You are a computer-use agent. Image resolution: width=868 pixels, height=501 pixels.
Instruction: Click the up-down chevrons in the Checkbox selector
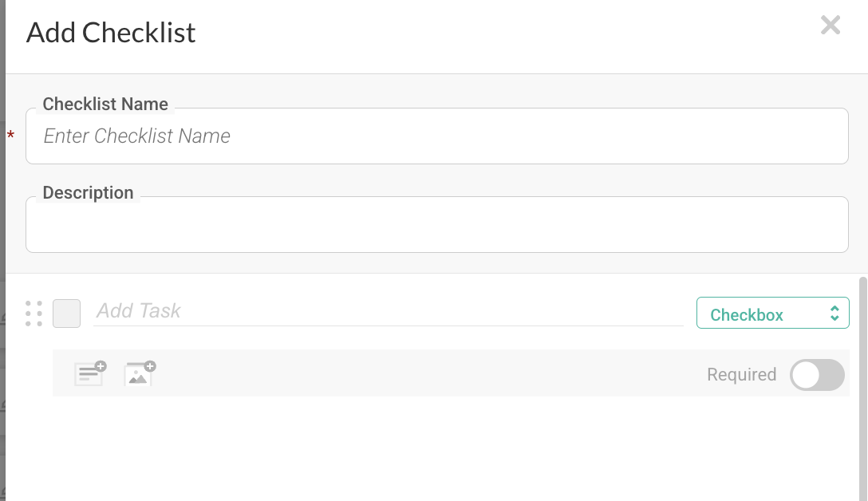click(x=835, y=313)
